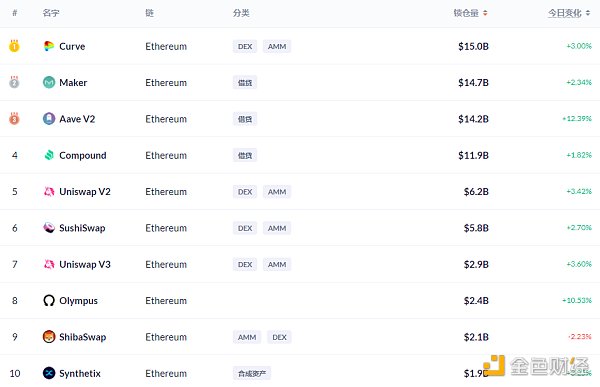The width and height of the screenshot is (600, 387).
Task: Click the Maker logo icon
Action: [x=49, y=82]
